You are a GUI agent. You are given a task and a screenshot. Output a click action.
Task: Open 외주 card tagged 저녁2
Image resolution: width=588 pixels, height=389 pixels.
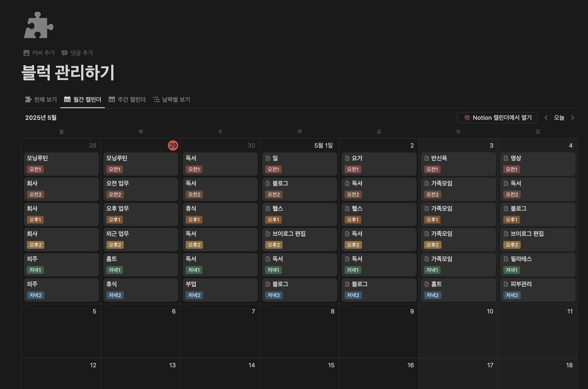pos(61,290)
